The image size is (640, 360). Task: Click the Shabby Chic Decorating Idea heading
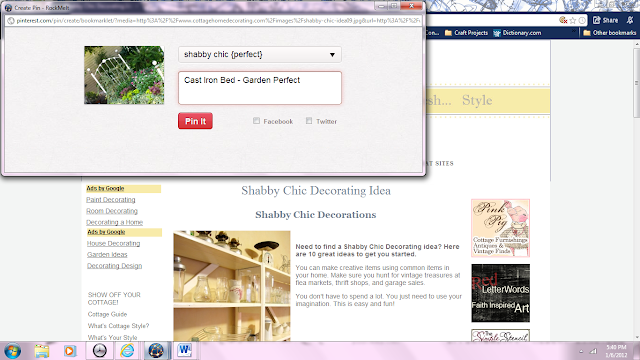point(316,191)
